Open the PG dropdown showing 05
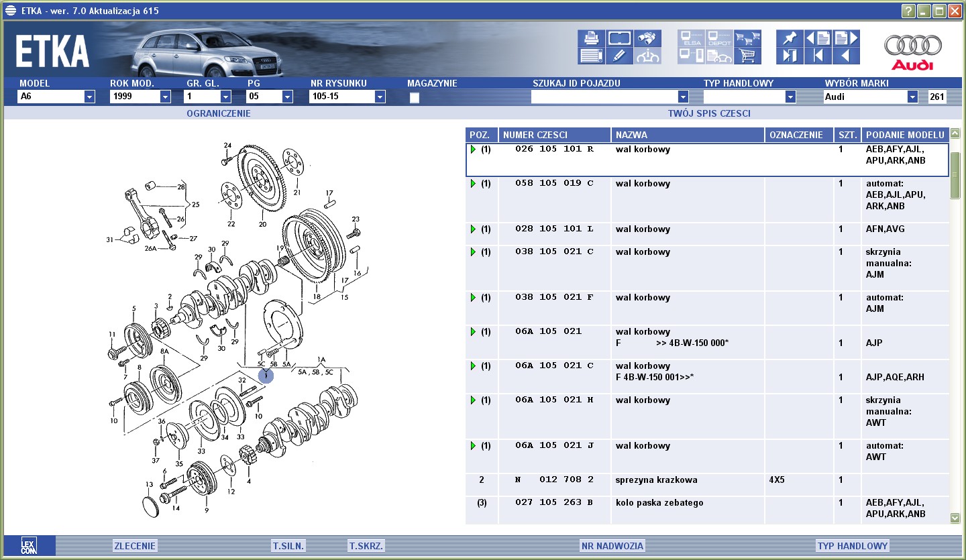Image resolution: width=966 pixels, height=560 pixels. pyautogui.click(x=287, y=97)
